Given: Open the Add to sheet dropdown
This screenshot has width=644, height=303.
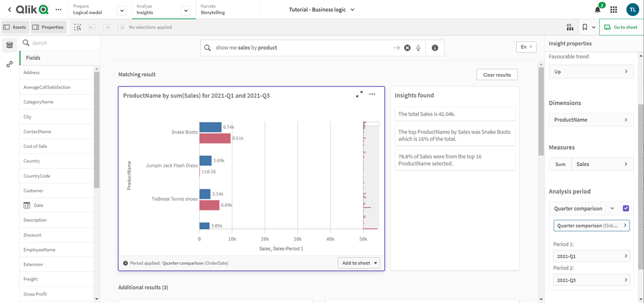Looking at the screenshot, I should (x=360, y=263).
